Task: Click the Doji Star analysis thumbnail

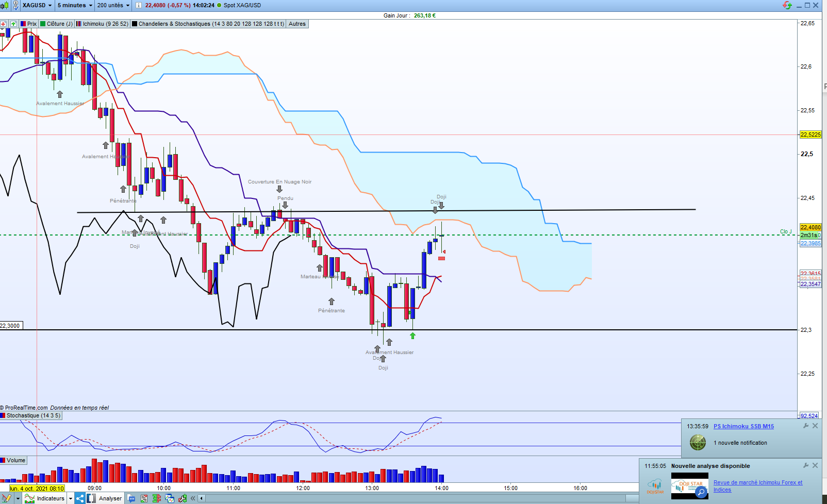Action: pyautogui.click(x=689, y=486)
